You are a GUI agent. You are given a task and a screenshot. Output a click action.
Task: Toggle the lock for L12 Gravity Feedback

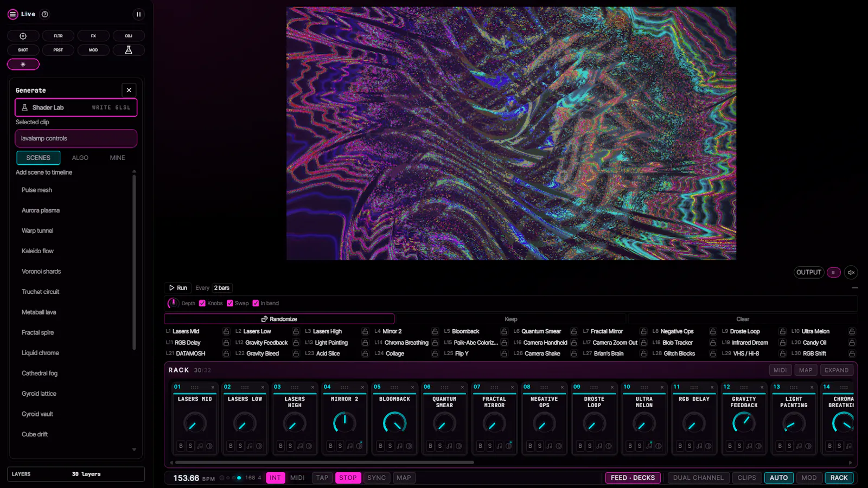[x=296, y=343]
